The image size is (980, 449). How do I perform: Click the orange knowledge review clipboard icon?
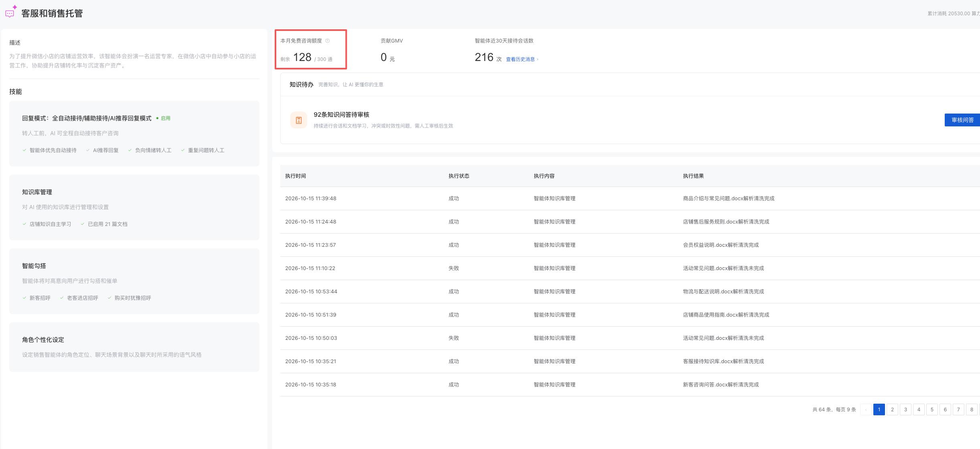tap(299, 120)
